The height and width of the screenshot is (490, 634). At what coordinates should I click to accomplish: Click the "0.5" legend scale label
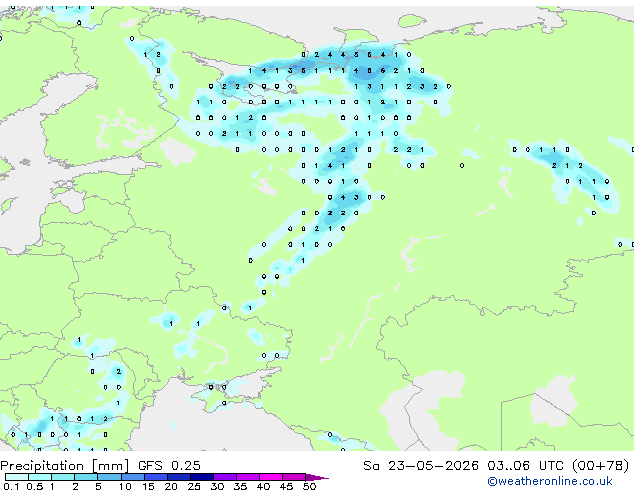(35, 486)
